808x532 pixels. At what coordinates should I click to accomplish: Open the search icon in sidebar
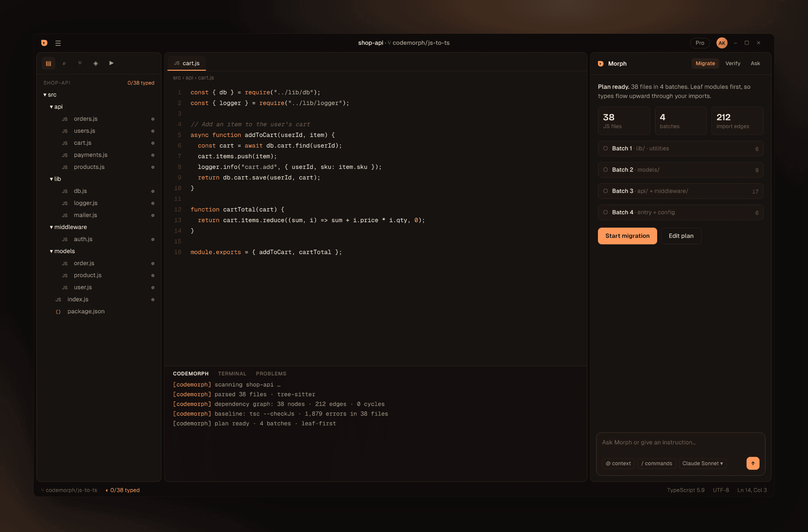(x=64, y=64)
